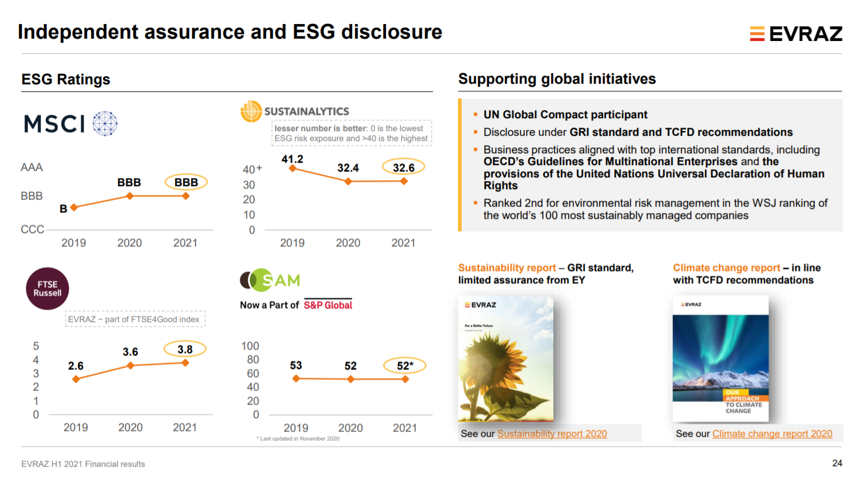
Task: Click the 'Now a Part of' text
Action: point(269,305)
